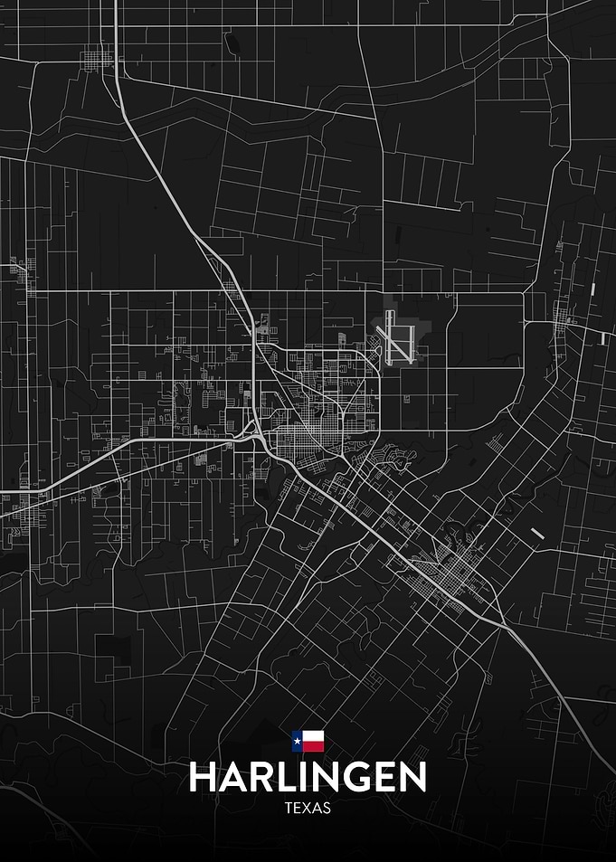This screenshot has height=862, width=616.
Task: Click the dense San Benito street grid
Action: pyautogui.click(x=451, y=573)
